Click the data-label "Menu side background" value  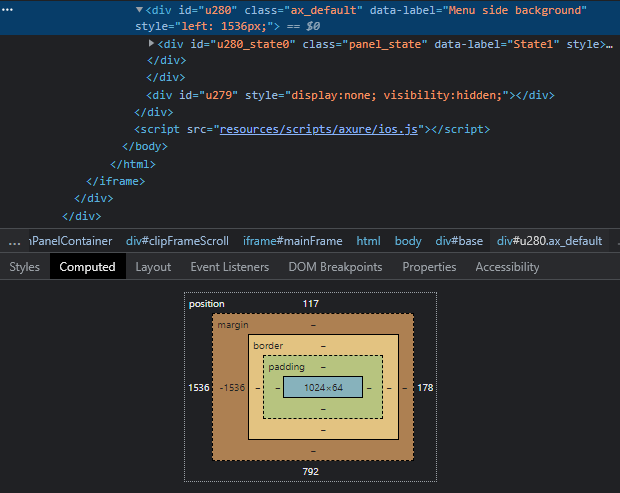(518, 10)
